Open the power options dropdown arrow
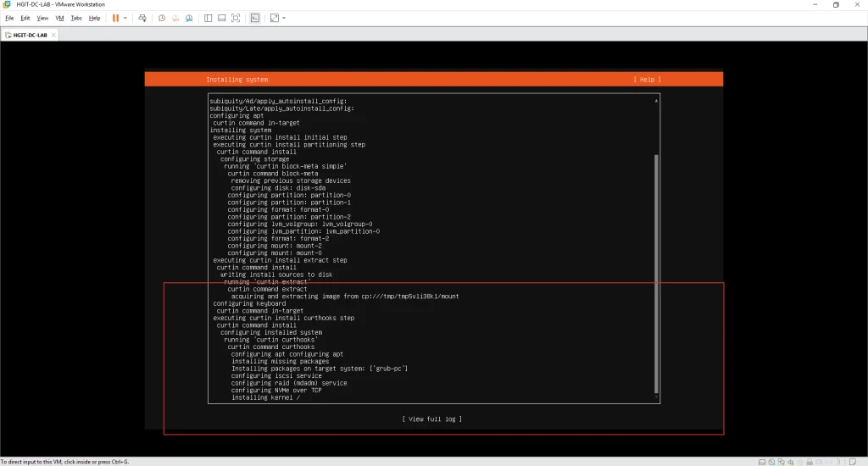Viewport: 868px width, 466px height. (125, 19)
